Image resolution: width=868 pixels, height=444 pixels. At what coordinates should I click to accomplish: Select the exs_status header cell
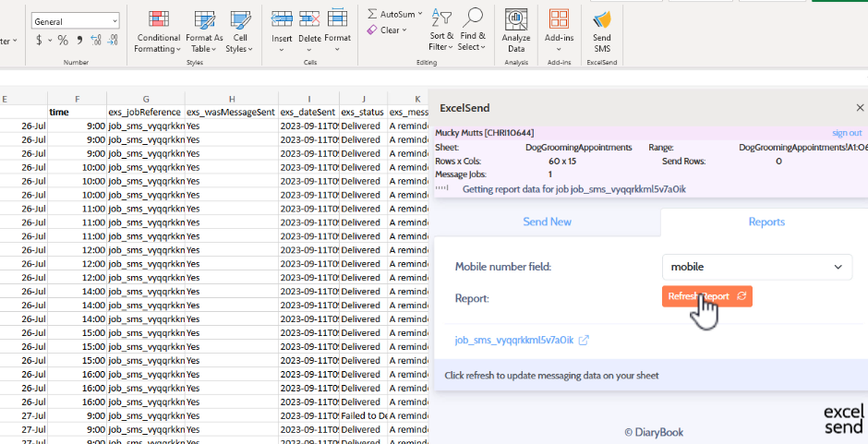[x=364, y=112]
